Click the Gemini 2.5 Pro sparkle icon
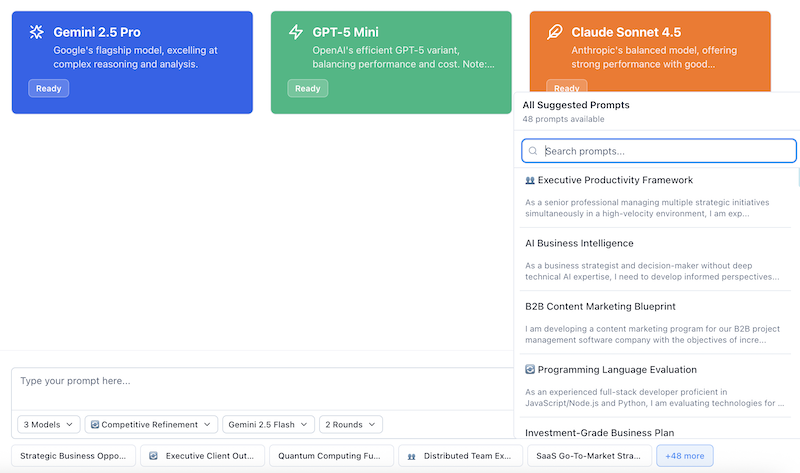The width and height of the screenshot is (800, 473). pos(36,32)
